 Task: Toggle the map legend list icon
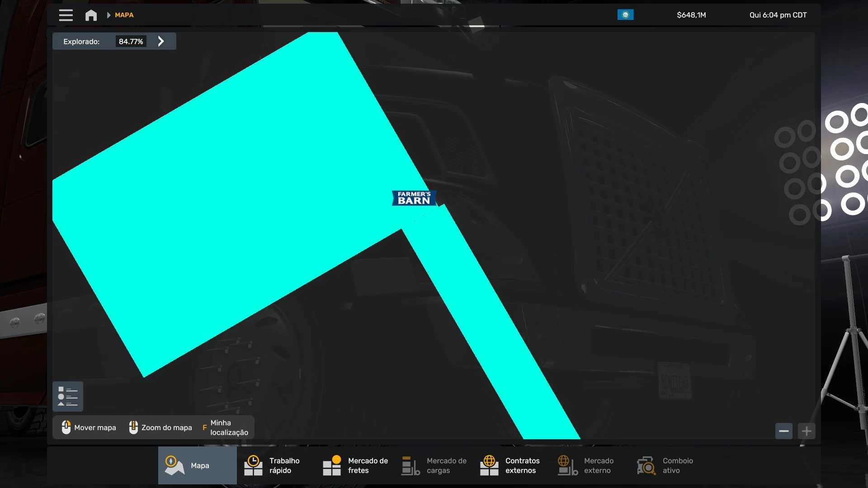(68, 396)
